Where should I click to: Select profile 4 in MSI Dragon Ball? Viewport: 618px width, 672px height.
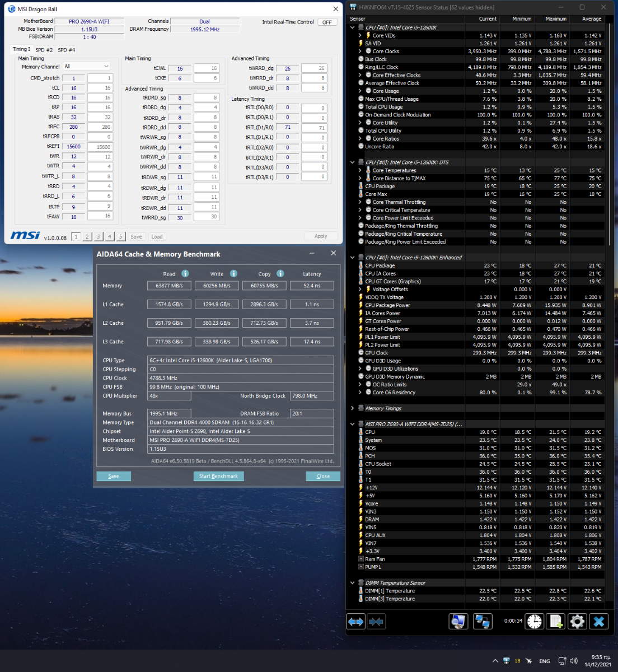(110, 237)
